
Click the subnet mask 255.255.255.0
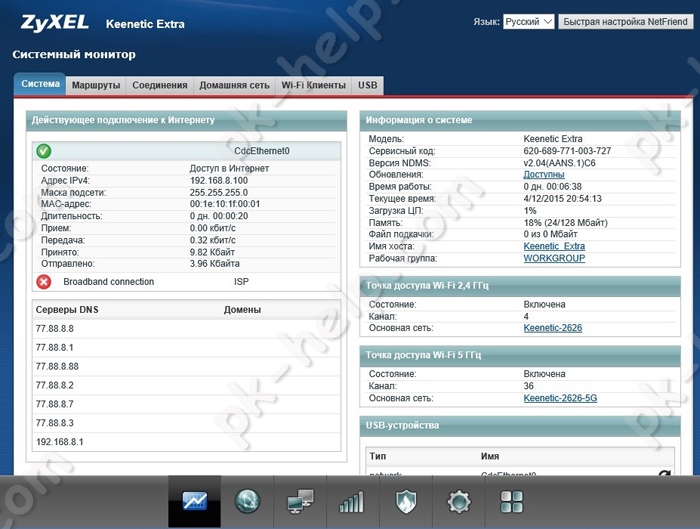[x=219, y=192]
